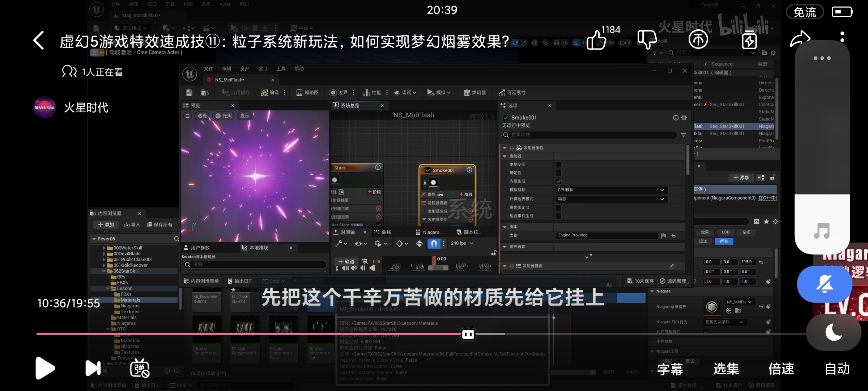Tap the blue mute notification button
This screenshot has height=391, width=868.
click(x=824, y=284)
